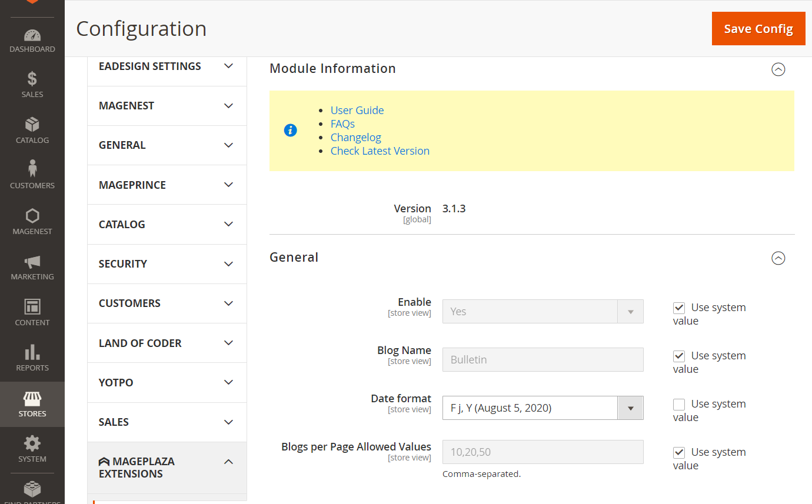Viewport: 812px width, 504px height.
Task: Expand the MAGEPRINCE config section
Action: tap(167, 185)
